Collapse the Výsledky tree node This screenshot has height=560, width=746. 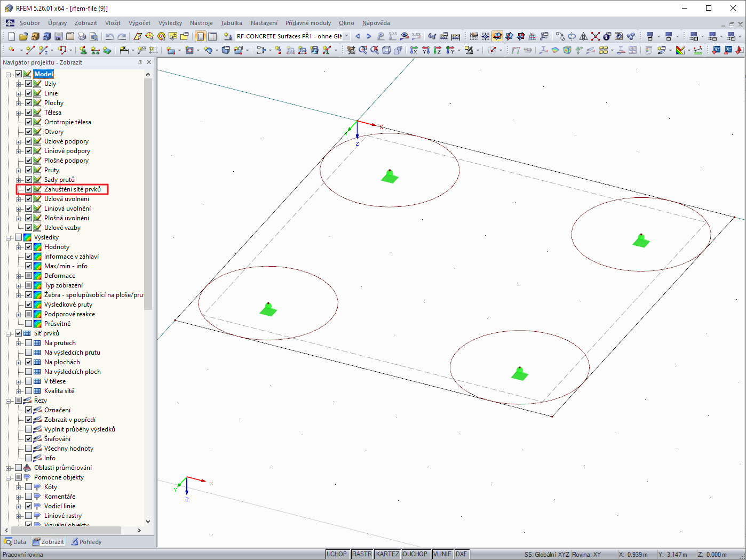pyautogui.click(x=9, y=237)
